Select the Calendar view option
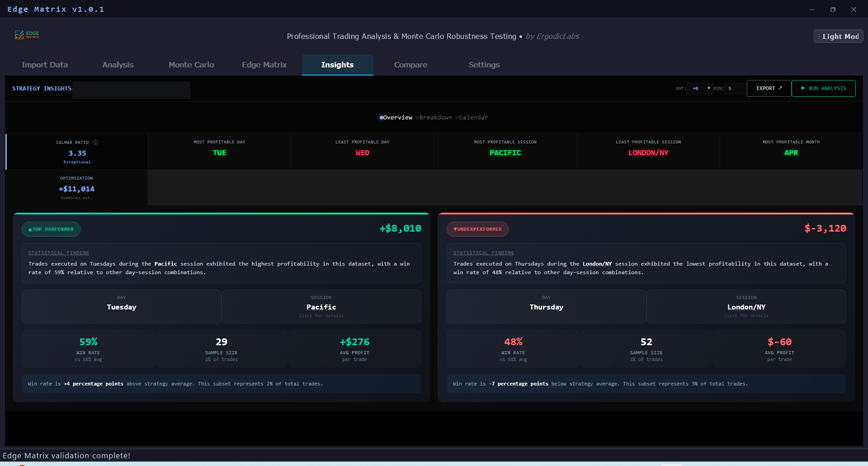Screen dimensions: 868x466 click(472, 117)
